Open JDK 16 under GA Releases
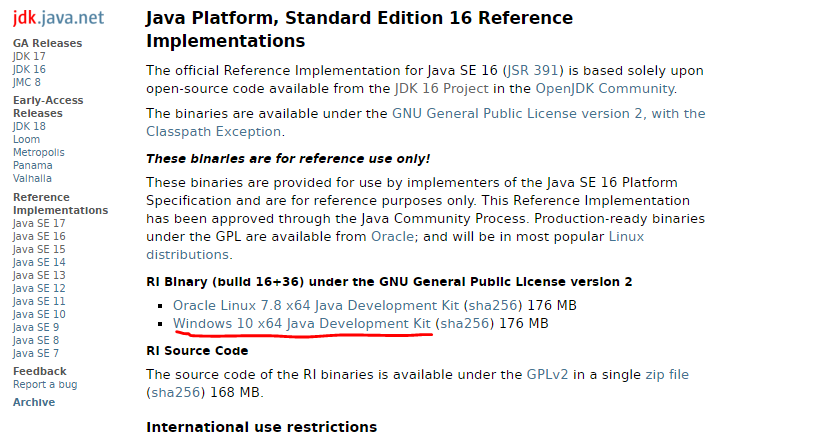 [29, 69]
